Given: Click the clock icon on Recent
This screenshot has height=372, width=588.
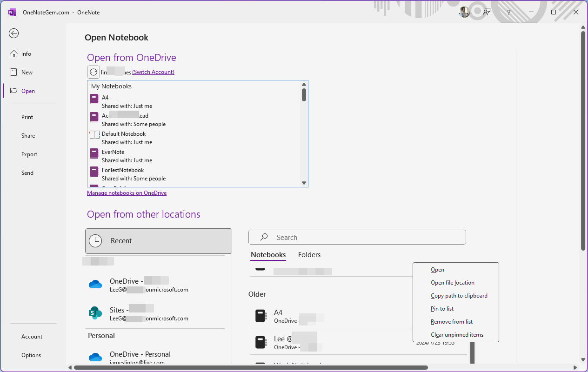Looking at the screenshot, I should coord(95,241).
